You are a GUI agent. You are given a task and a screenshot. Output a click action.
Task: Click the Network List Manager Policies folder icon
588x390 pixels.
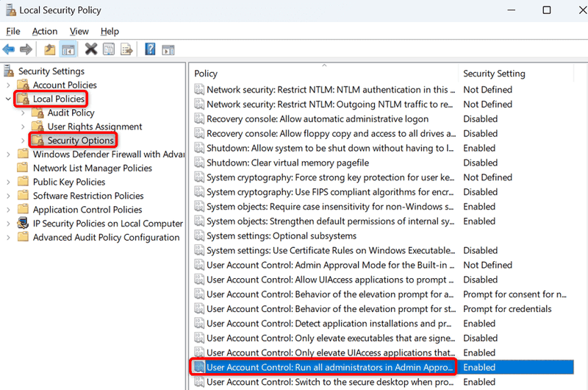coord(23,168)
